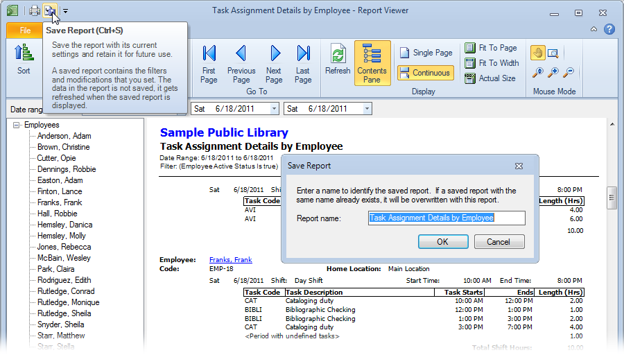Open Help via the question mark icon
The width and height of the screenshot is (624, 364).
coord(609,29)
